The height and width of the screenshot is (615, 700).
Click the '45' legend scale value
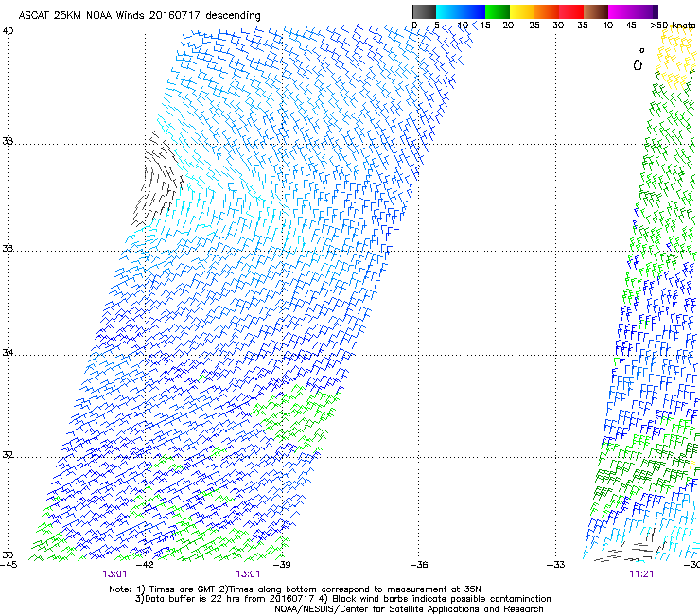[631, 26]
